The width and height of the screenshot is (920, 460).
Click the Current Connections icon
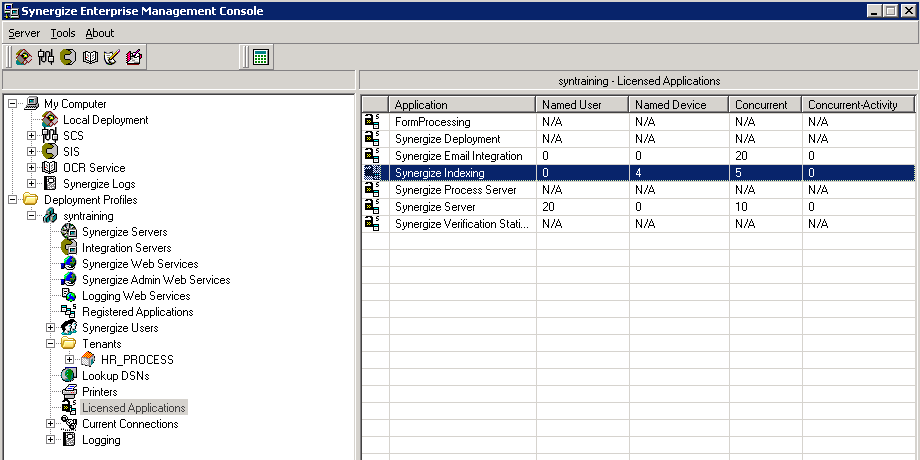[69, 423]
